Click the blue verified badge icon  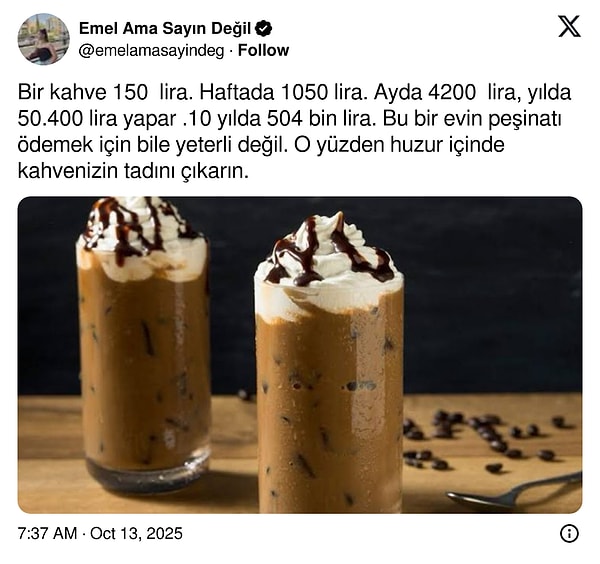(x=263, y=28)
